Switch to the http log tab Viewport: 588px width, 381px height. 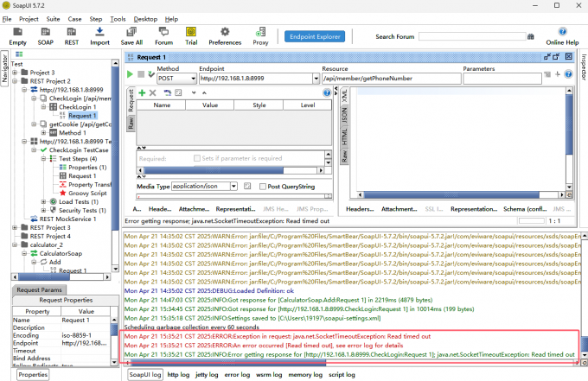pos(178,374)
